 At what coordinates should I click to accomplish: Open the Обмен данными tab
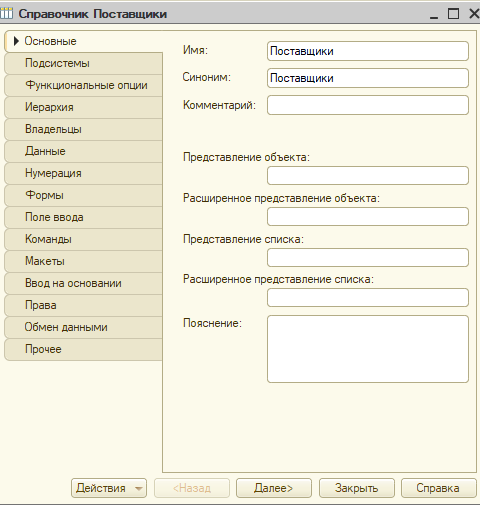click(x=83, y=327)
